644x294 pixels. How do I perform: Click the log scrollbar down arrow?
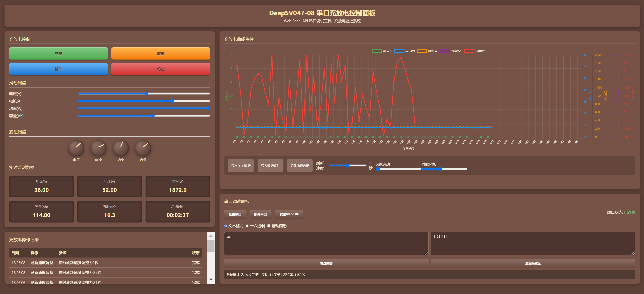(x=211, y=280)
